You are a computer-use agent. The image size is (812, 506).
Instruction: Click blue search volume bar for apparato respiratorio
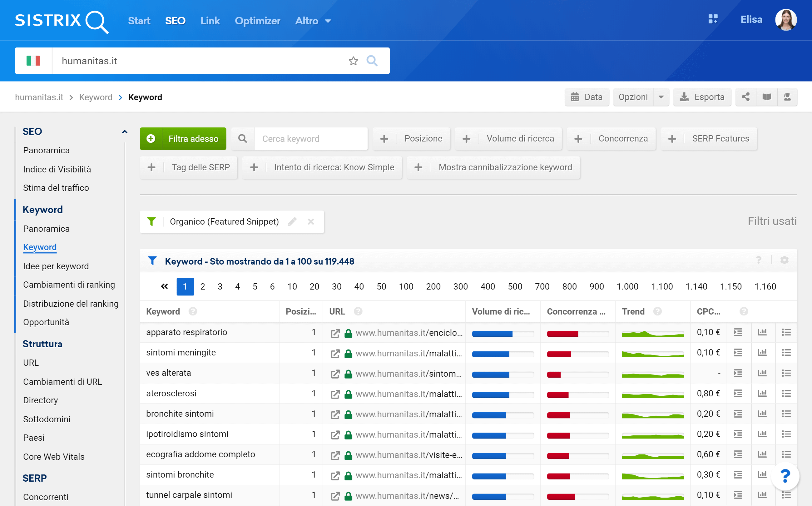coord(503,334)
